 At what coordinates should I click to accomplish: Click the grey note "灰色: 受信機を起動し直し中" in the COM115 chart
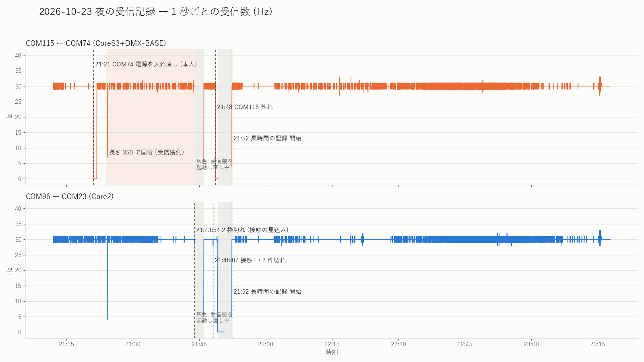pyautogui.click(x=214, y=164)
